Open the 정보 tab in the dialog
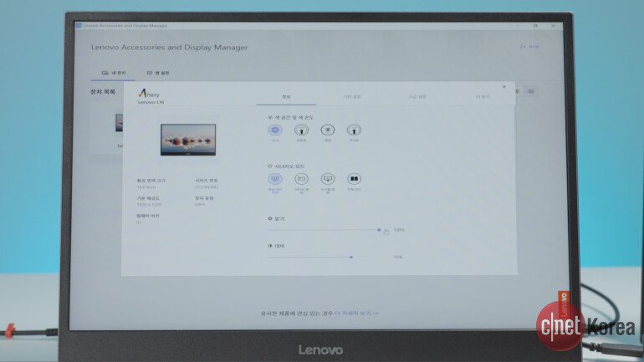Image resolution: width=644 pixels, height=362 pixels. (286, 97)
